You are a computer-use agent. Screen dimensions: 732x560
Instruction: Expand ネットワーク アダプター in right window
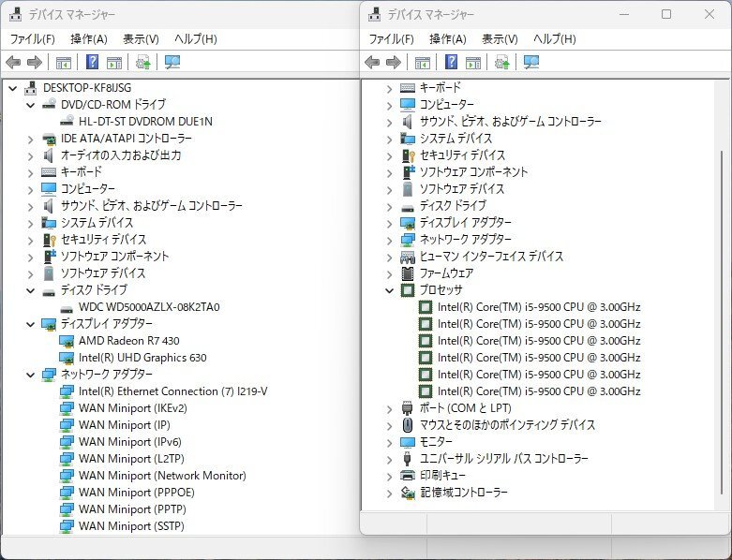(x=389, y=240)
